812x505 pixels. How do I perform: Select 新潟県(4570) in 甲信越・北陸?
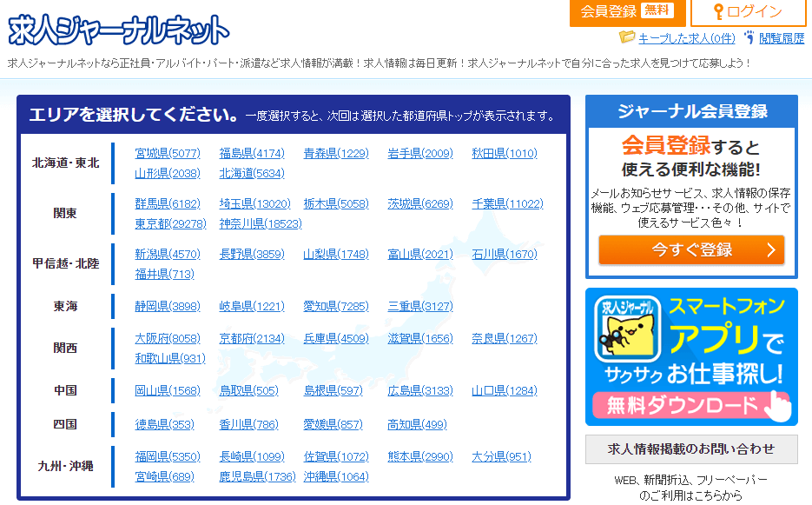tap(168, 255)
